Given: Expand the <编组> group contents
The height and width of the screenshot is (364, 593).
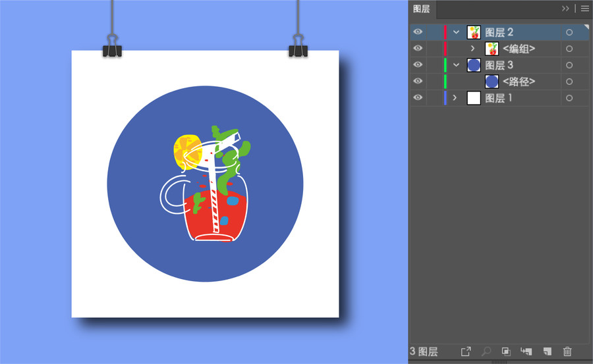Looking at the screenshot, I should tap(472, 49).
